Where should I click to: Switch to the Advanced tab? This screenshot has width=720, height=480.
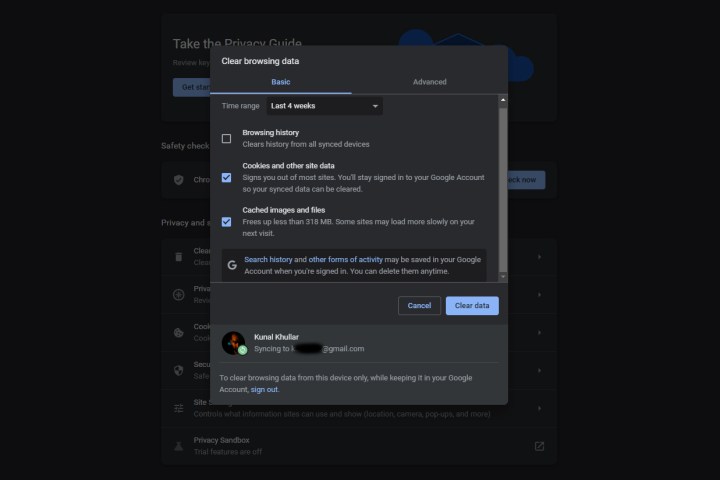click(429, 82)
